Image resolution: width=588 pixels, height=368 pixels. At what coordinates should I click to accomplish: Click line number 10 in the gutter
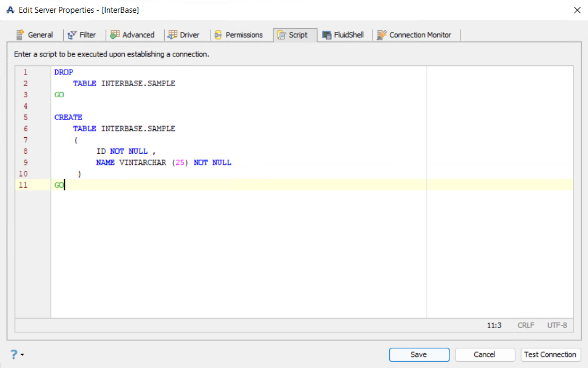[x=23, y=173]
